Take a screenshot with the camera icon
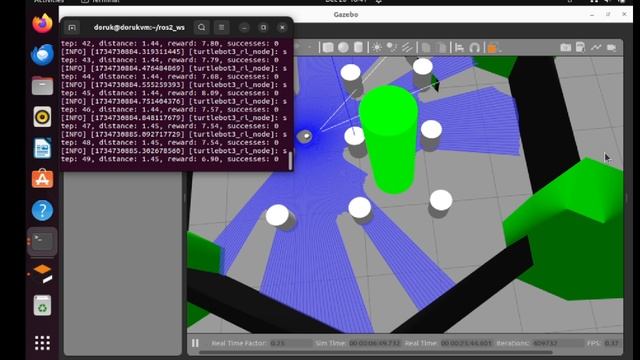The height and width of the screenshot is (360, 640). (x=565, y=48)
